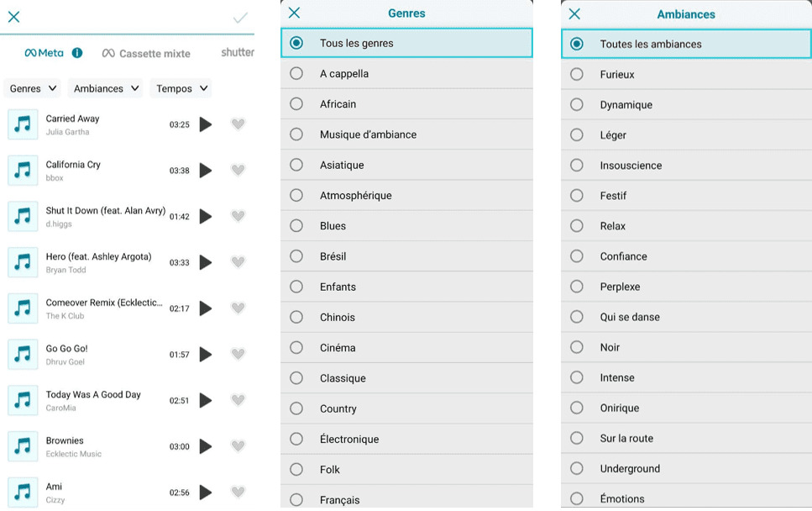Select the Blues genre radio button
Viewport: 812px width, 511px height.
(296, 225)
